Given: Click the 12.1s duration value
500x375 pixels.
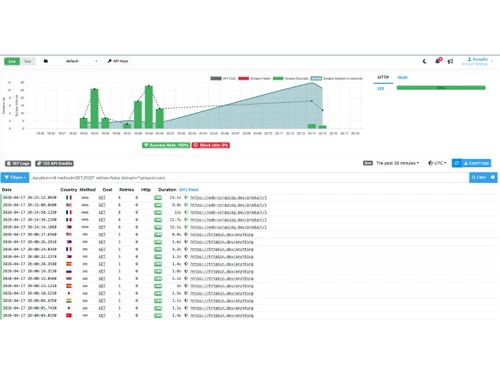Looking at the screenshot, I should [175, 227].
